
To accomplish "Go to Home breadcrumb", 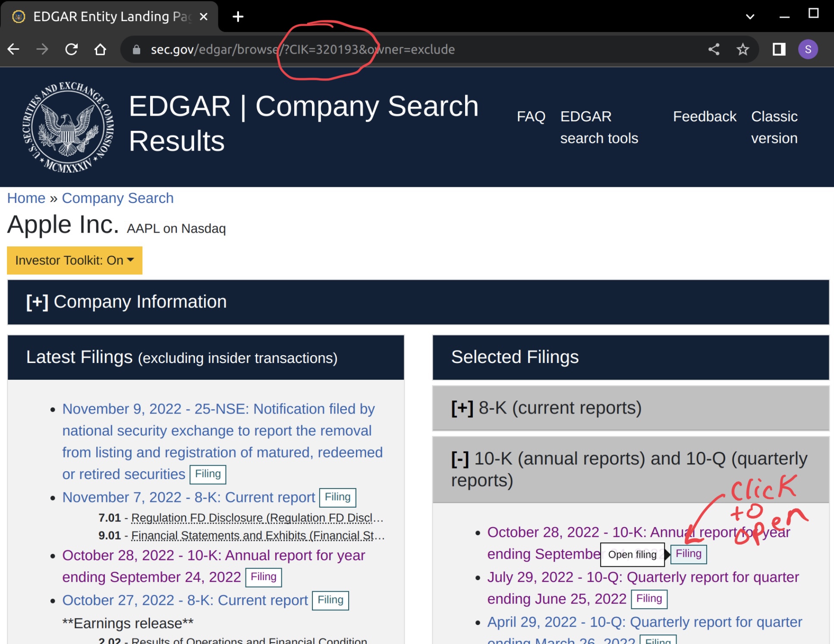I will pyautogui.click(x=26, y=198).
